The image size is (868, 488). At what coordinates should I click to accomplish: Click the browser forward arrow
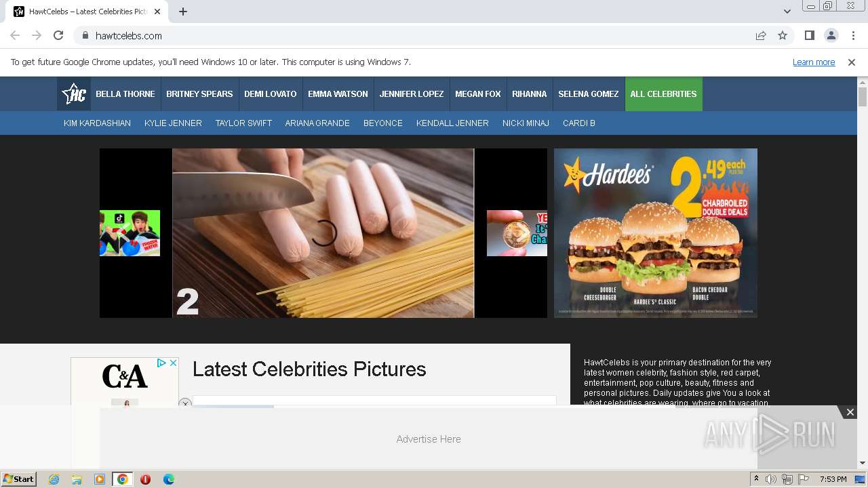pos(37,36)
